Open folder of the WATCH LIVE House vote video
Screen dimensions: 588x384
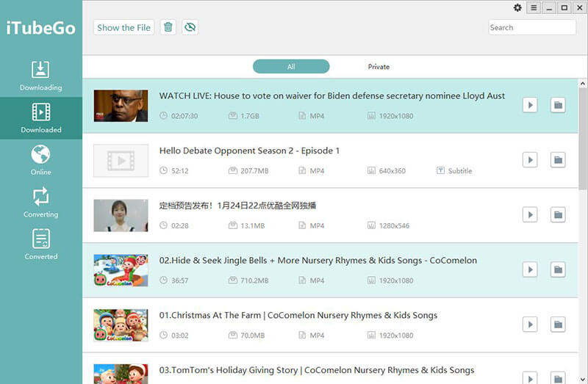pos(558,105)
